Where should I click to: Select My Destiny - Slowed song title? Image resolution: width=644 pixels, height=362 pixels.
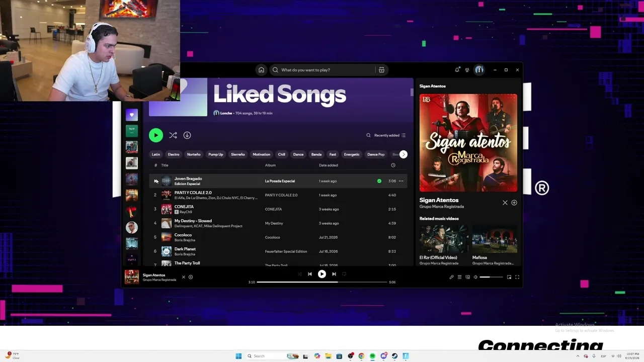point(193,221)
